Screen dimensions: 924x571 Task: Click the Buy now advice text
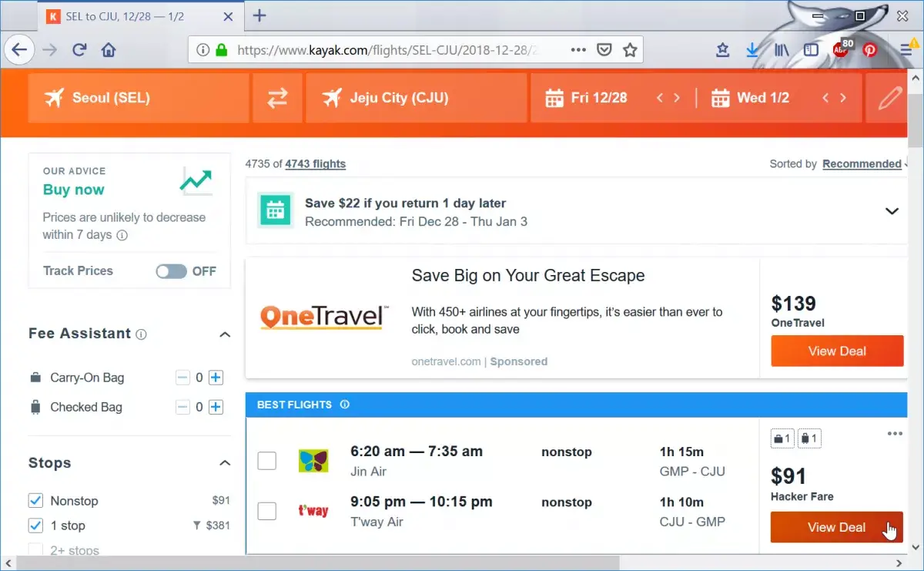[73, 190]
